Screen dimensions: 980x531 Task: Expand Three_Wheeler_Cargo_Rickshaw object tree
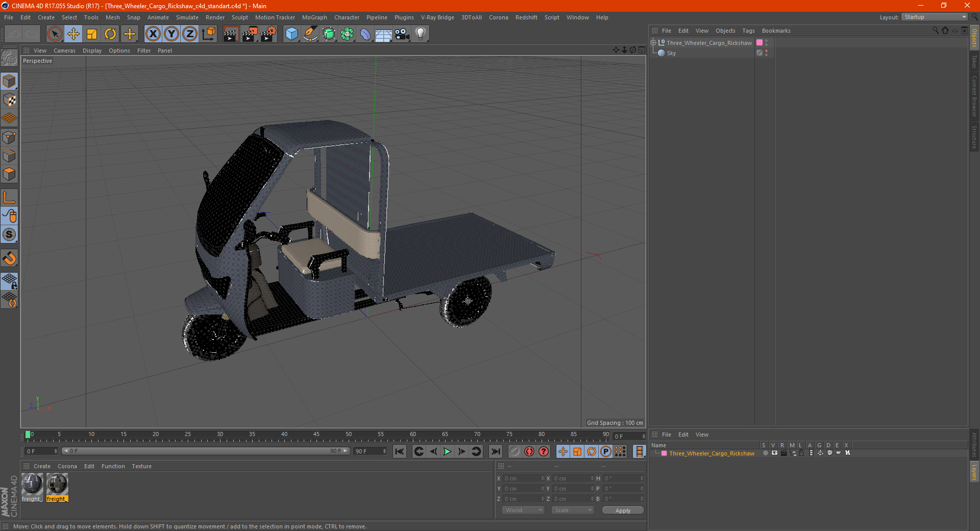653,43
